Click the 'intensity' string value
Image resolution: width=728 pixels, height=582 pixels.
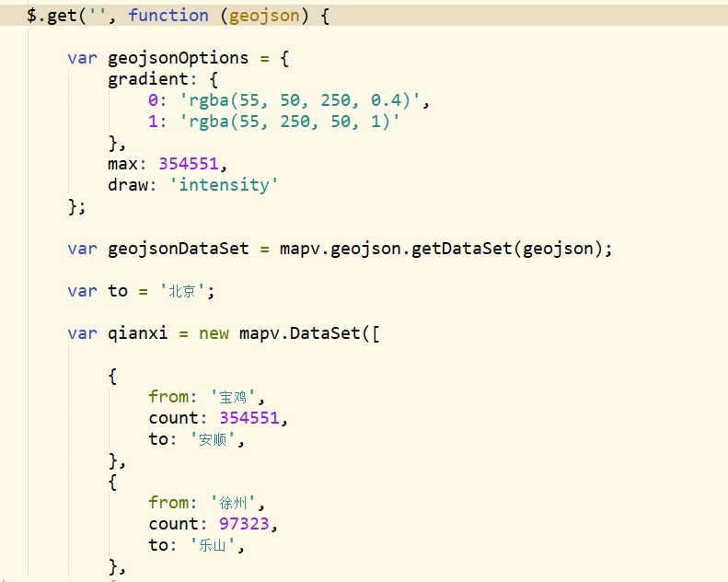coord(224,185)
